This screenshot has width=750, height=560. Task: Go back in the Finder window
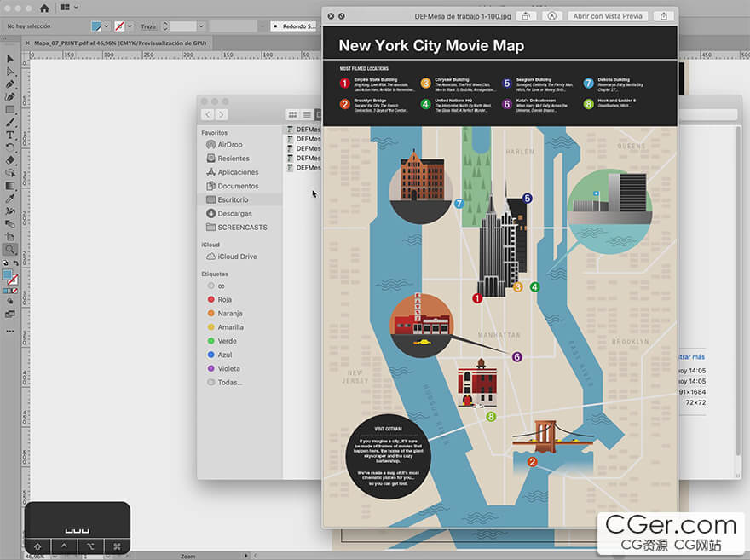tap(208, 114)
